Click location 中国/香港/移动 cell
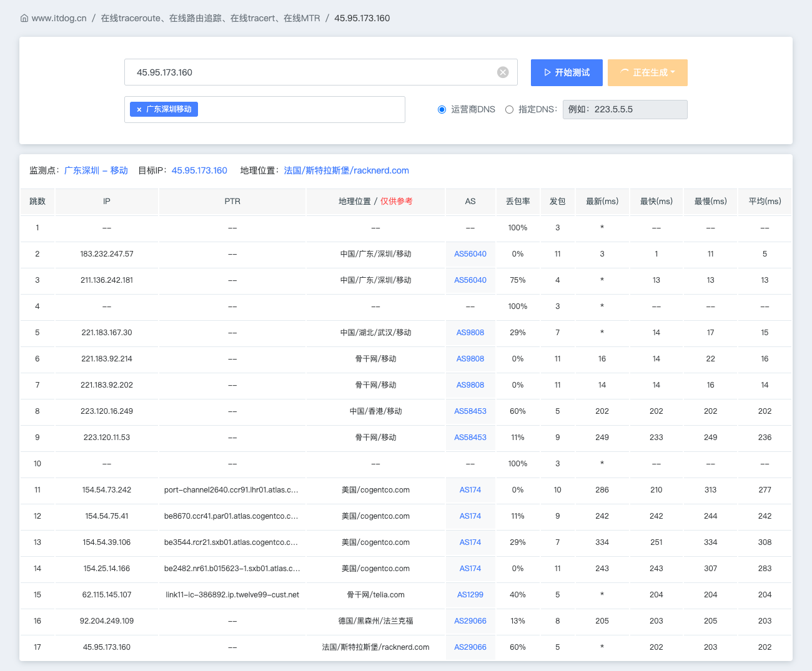The image size is (812, 671). pyautogui.click(x=376, y=411)
